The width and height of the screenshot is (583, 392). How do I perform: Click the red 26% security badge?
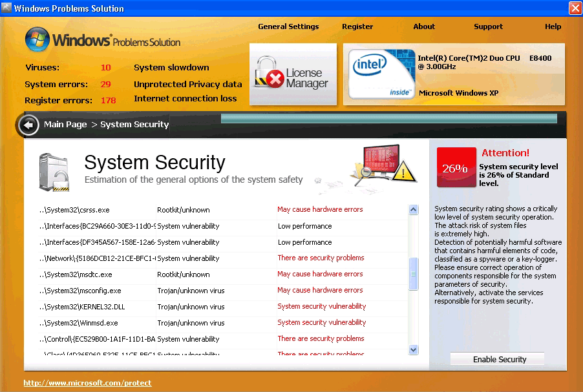[x=455, y=168]
